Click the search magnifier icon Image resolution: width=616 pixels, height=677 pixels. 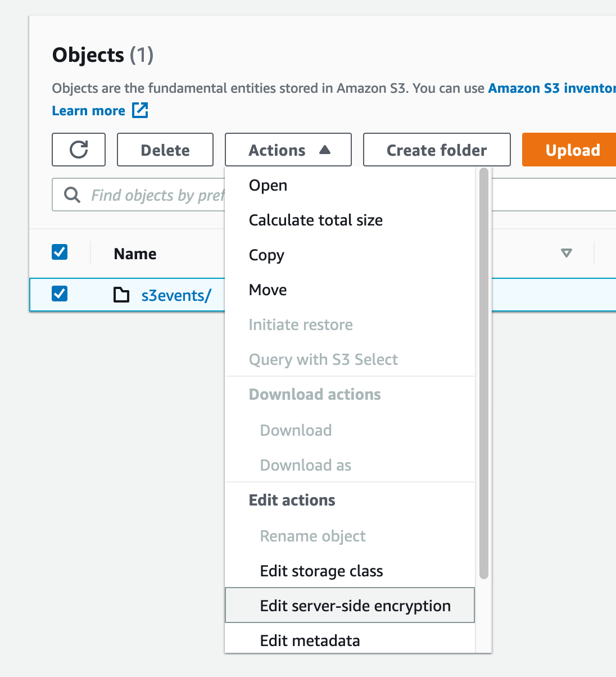coord(72,195)
